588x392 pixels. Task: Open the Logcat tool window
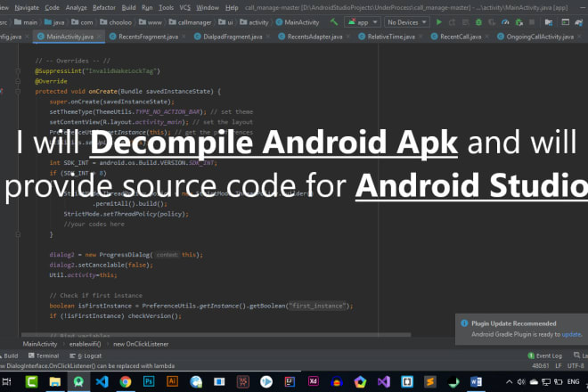86,355
